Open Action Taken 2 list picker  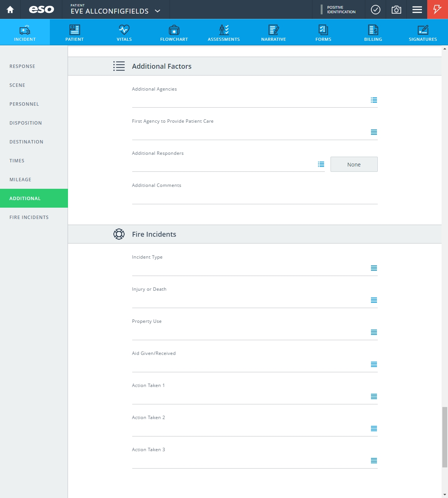(x=374, y=429)
